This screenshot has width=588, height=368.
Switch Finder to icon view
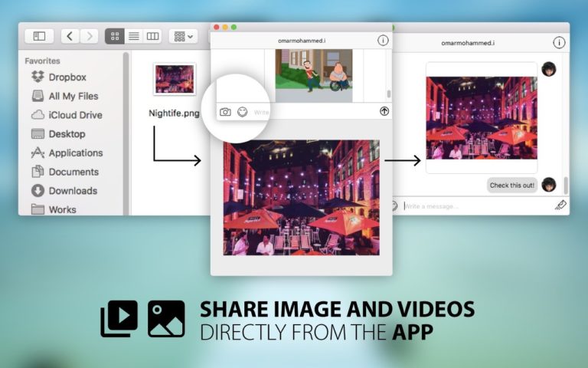pyautogui.click(x=115, y=36)
